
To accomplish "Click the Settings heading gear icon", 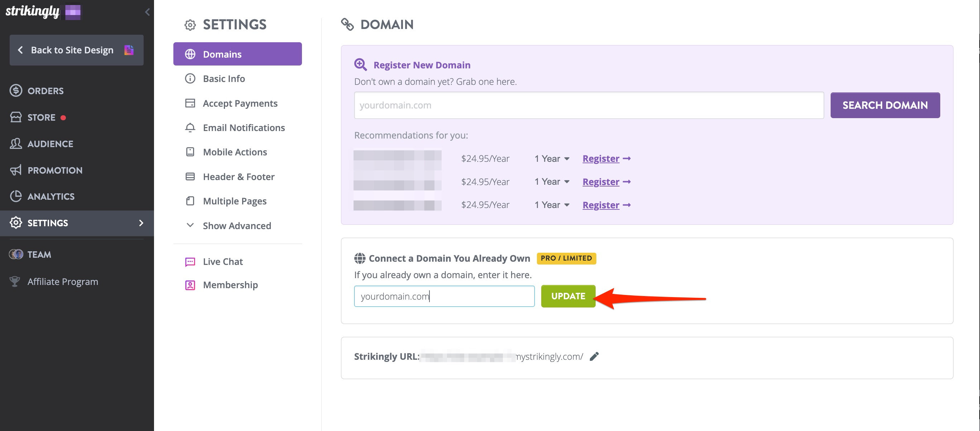I will [x=190, y=25].
